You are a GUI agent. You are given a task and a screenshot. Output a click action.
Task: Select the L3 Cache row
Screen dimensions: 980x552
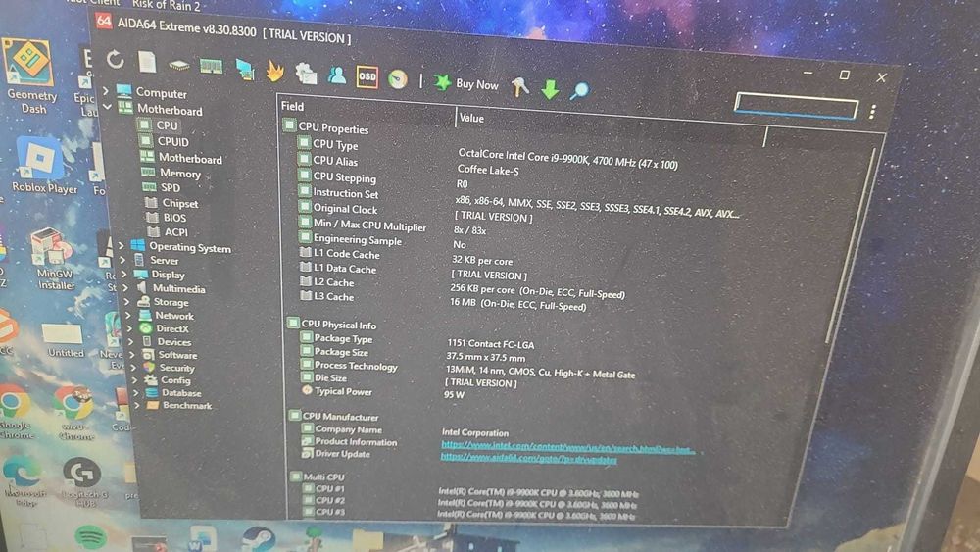[x=444, y=301]
